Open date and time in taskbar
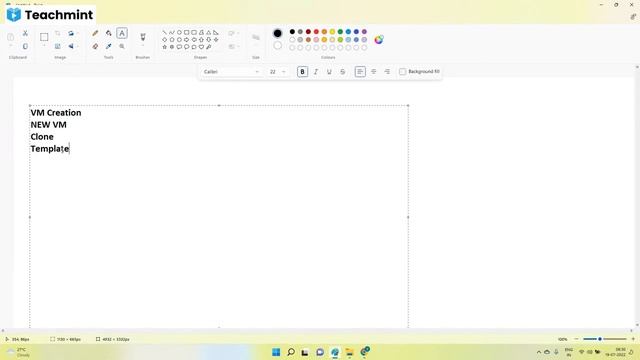640x360 pixels. (x=615, y=352)
